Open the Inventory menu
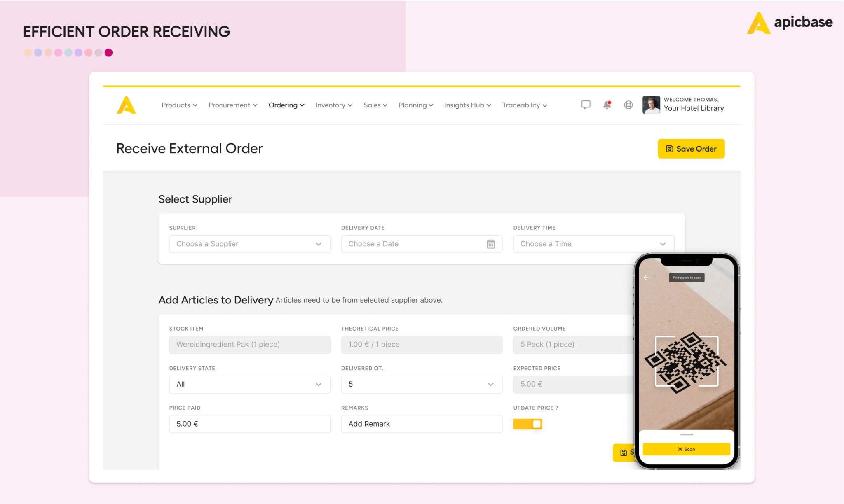The image size is (844, 504). coord(334,105)
